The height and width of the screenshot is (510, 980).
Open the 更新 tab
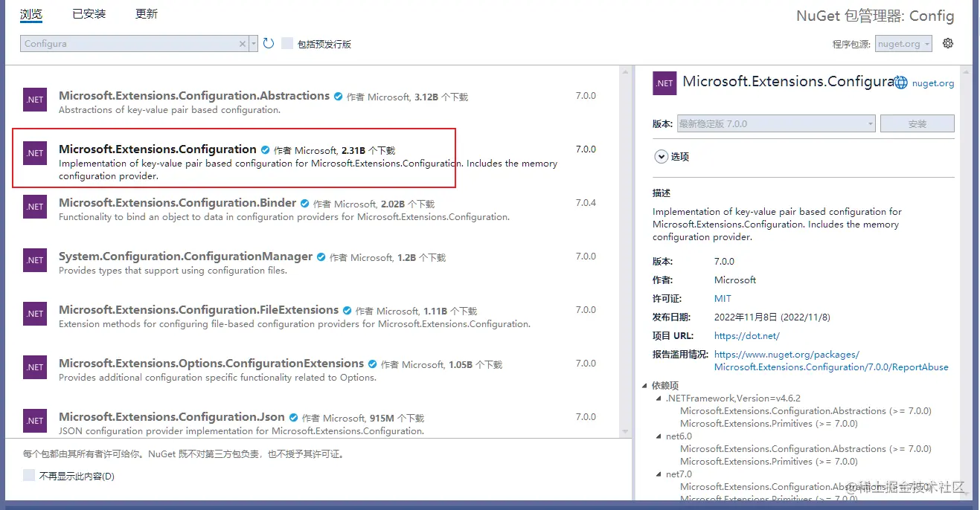[147, 14]
